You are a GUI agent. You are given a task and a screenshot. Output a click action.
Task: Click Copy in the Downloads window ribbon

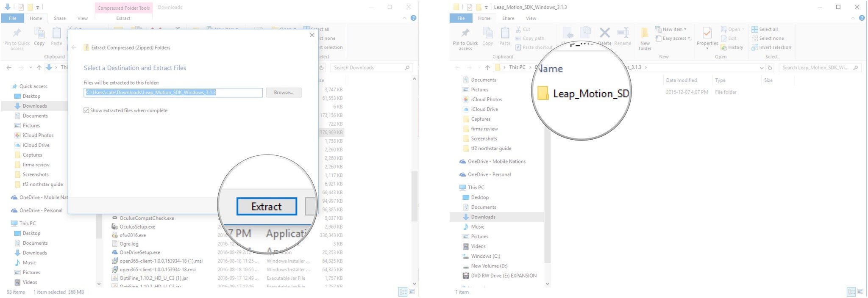39,36
